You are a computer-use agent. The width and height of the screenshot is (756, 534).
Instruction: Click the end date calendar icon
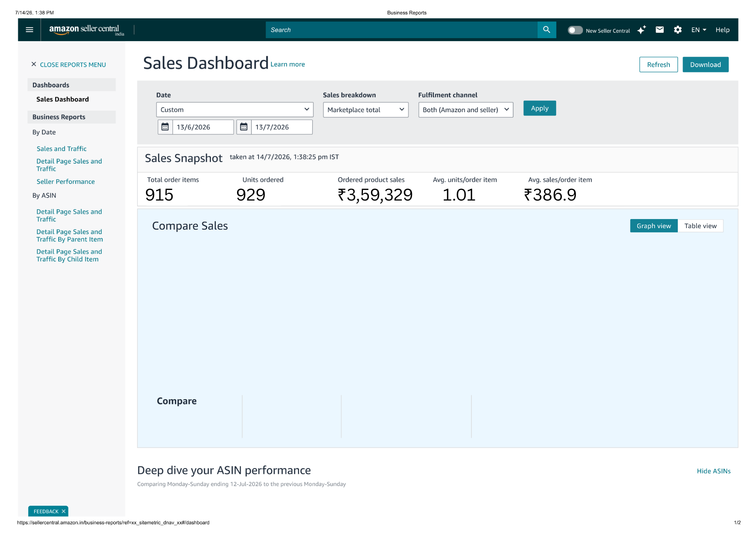(x=244, y=127)
